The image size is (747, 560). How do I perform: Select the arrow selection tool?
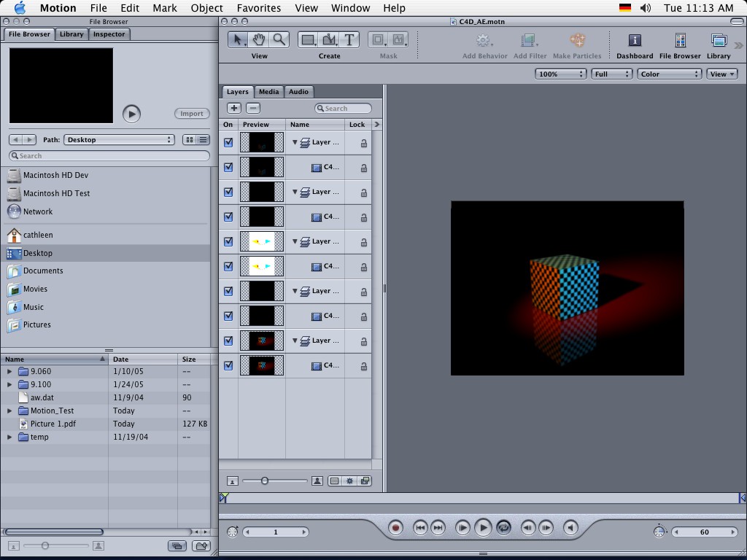(238, 39)
